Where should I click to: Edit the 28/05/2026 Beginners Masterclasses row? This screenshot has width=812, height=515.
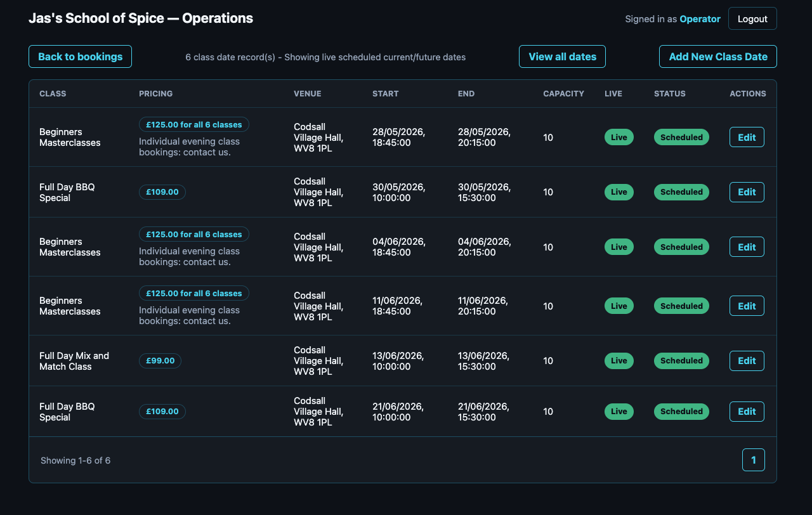[x=747, y=137]
